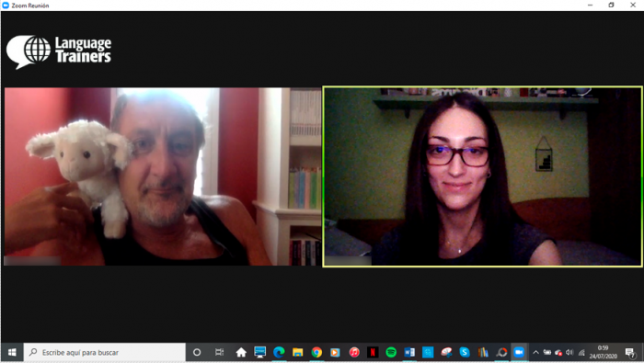
Task: Open the volume control in system tray
Action: 569,352
